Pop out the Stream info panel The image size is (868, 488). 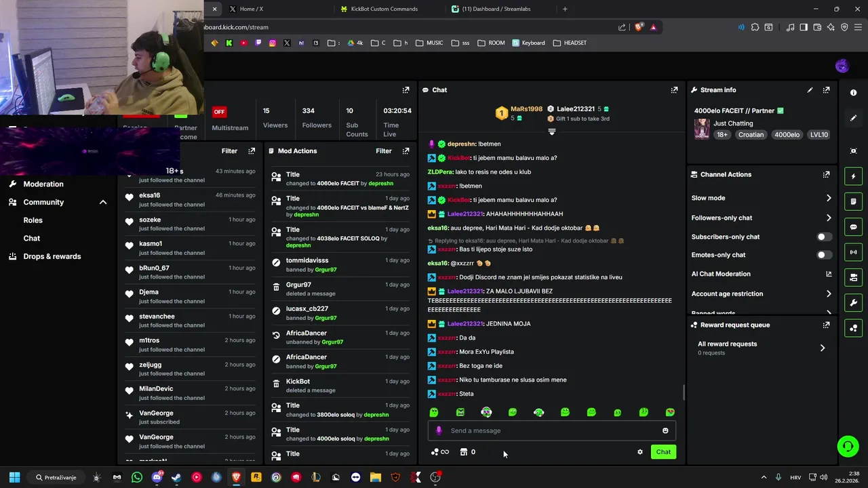click(x=826, y=89)
